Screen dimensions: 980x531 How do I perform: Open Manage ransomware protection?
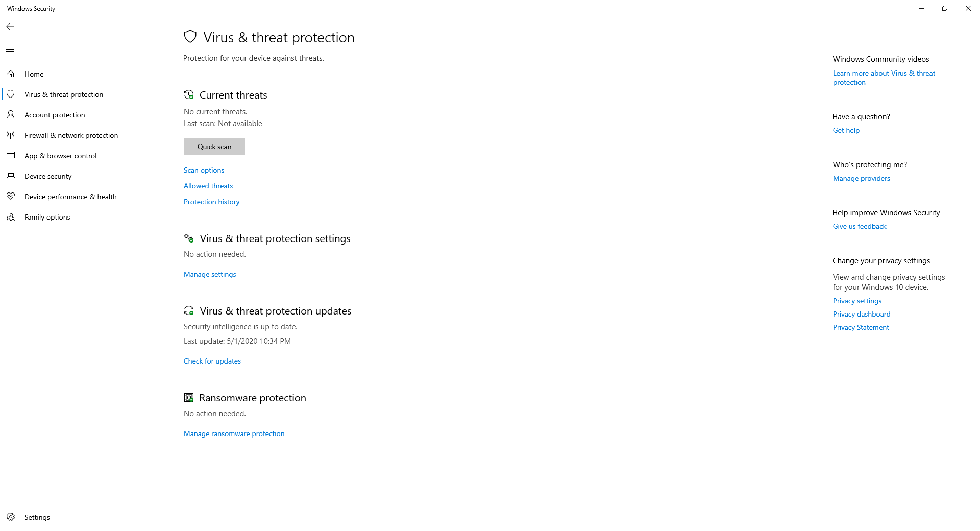point(234,433)
